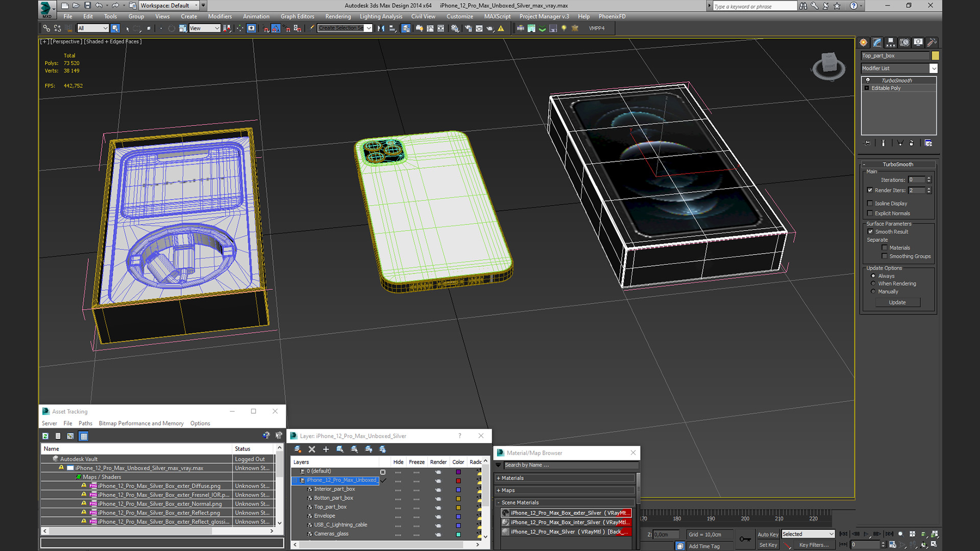Click the Update button in TurboSmooth
This screenshot has height=551, width=980.
[x=897, y=303]
